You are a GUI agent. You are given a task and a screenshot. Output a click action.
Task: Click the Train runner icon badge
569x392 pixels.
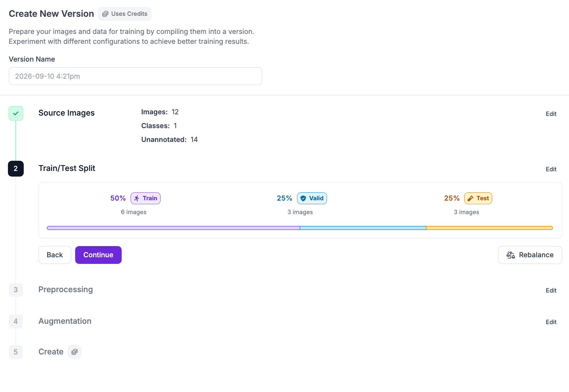tap(145, 198)
